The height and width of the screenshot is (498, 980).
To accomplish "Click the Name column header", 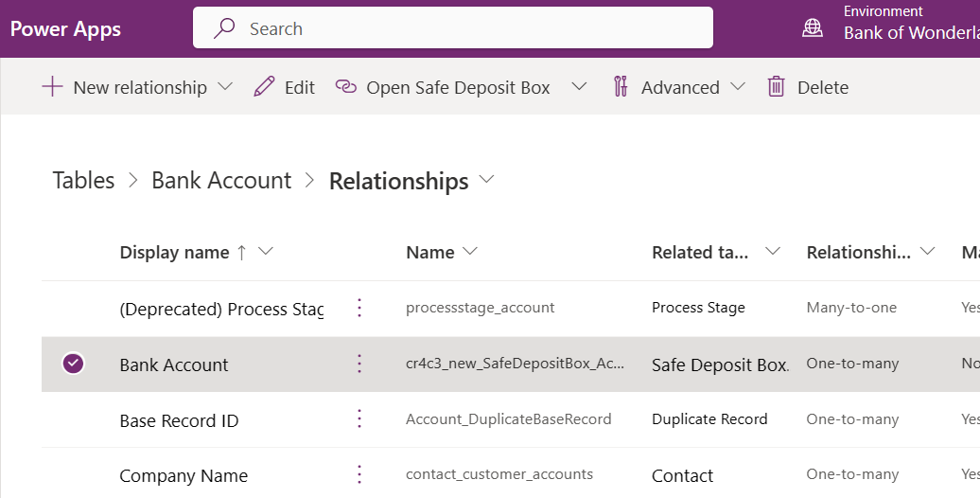I will point(430,252).
